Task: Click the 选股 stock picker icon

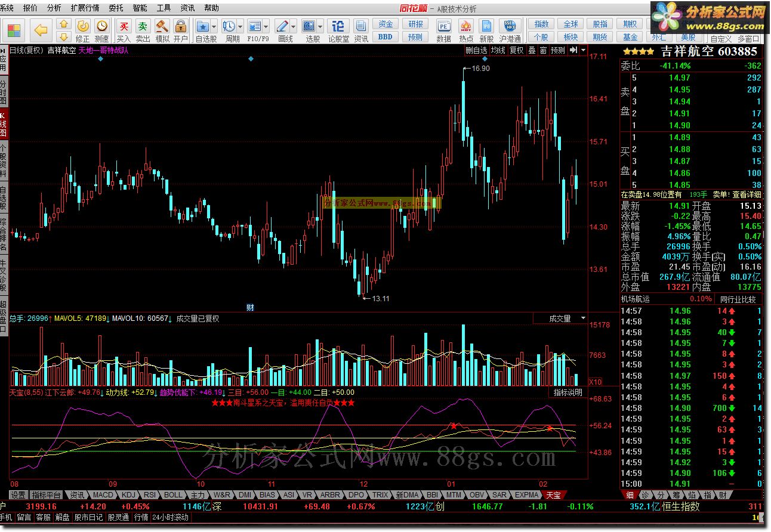Action: click(309, 26)
